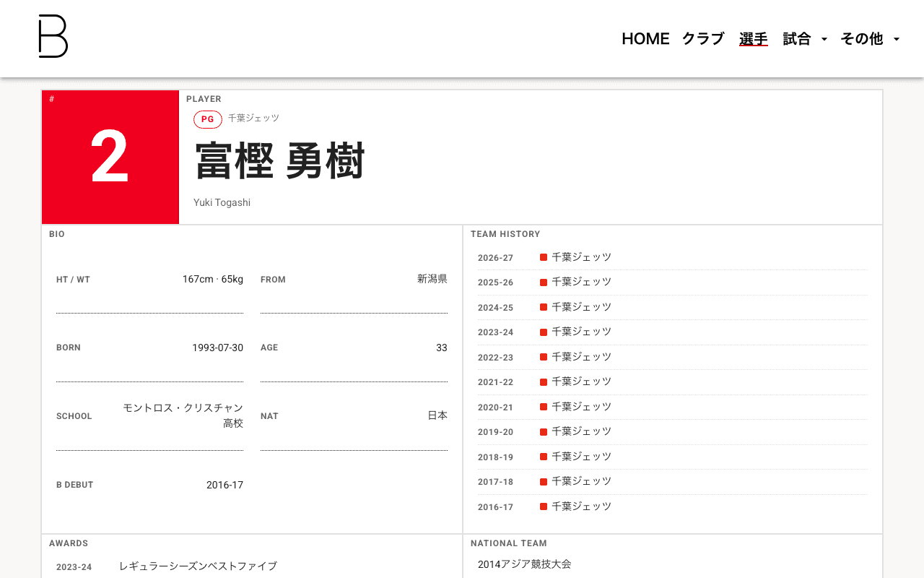The height and width of the screenshot is (578, 924).
Task: Open 千葉ジェッツ for 2022-23 season
Action: 581,357
